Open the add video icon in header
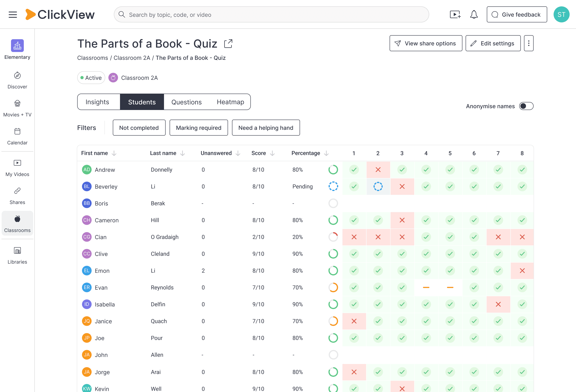This screenshot has width=576, height=392. tap(455, 15)
